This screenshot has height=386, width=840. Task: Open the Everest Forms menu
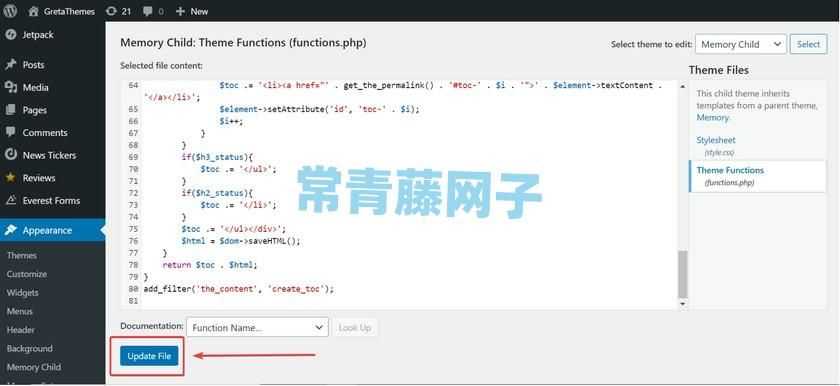tap(52, 200)
